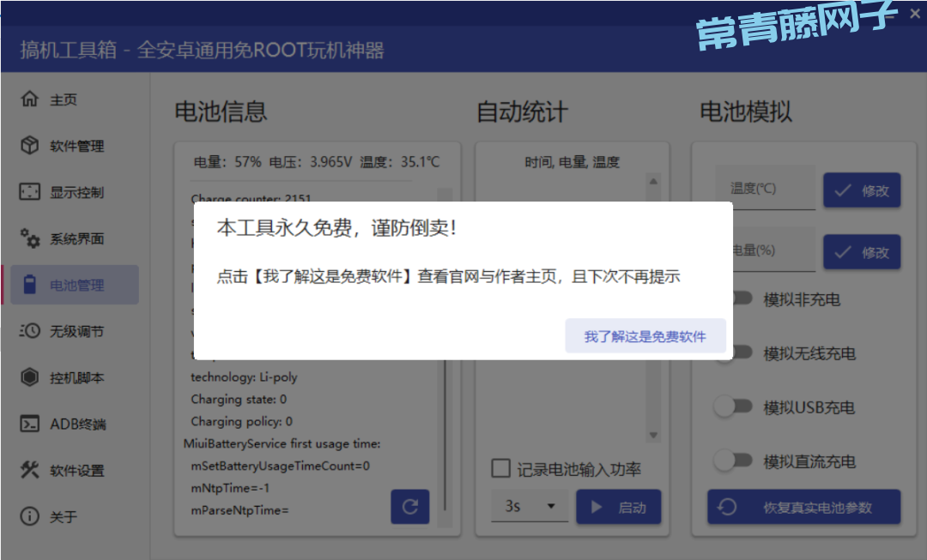This screenshot has width=927, height=560.
Task: Click the ADB terminal icon
Action: [30, 424]
